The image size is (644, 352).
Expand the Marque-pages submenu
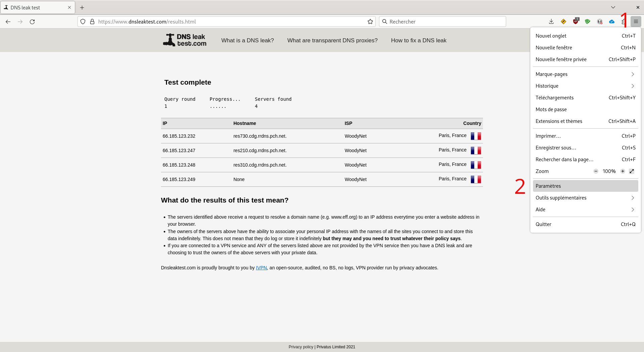[585, 74]
